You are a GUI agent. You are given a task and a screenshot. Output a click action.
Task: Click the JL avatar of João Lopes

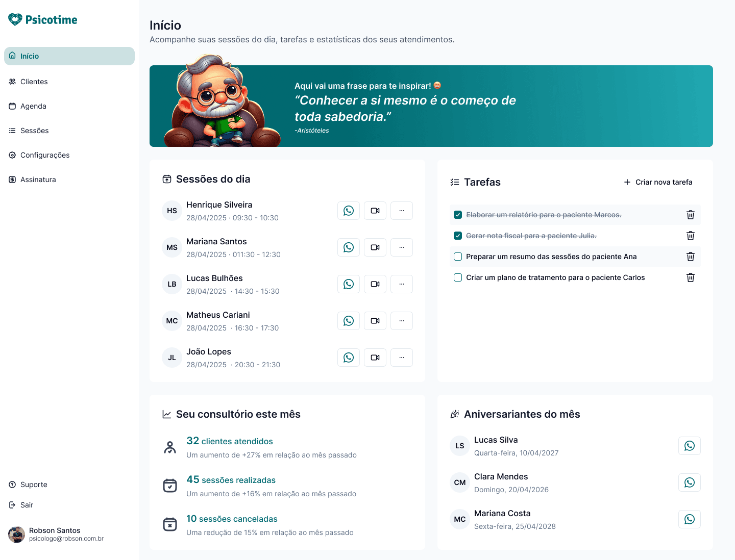pos(172,358)
